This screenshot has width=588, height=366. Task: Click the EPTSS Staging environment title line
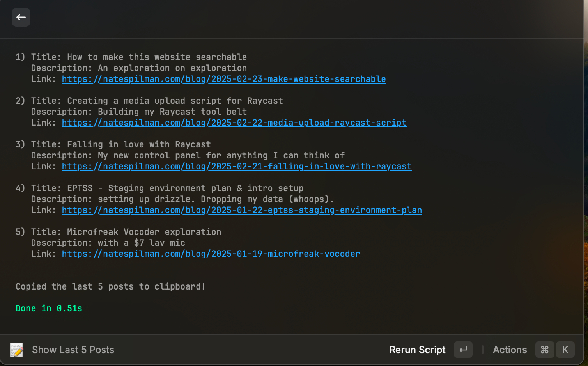(x=167, y=188)
